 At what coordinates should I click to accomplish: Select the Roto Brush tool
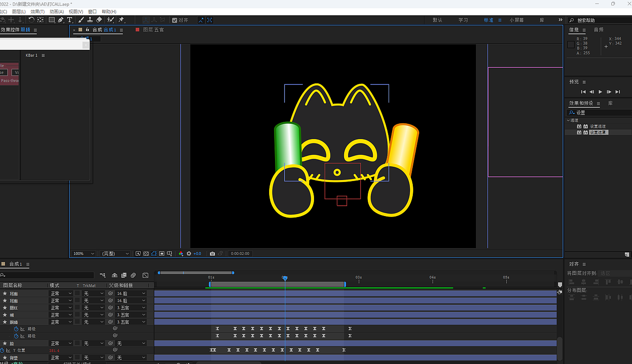pos(111,20)
